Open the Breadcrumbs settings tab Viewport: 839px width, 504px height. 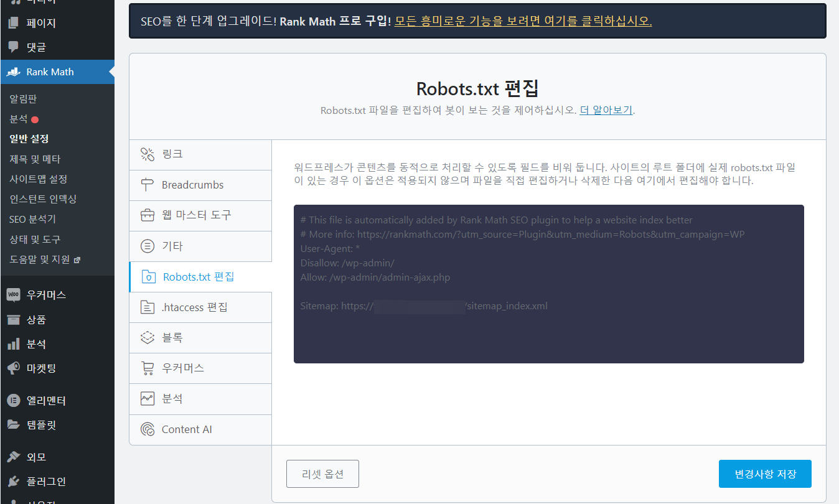click(200, 185)
